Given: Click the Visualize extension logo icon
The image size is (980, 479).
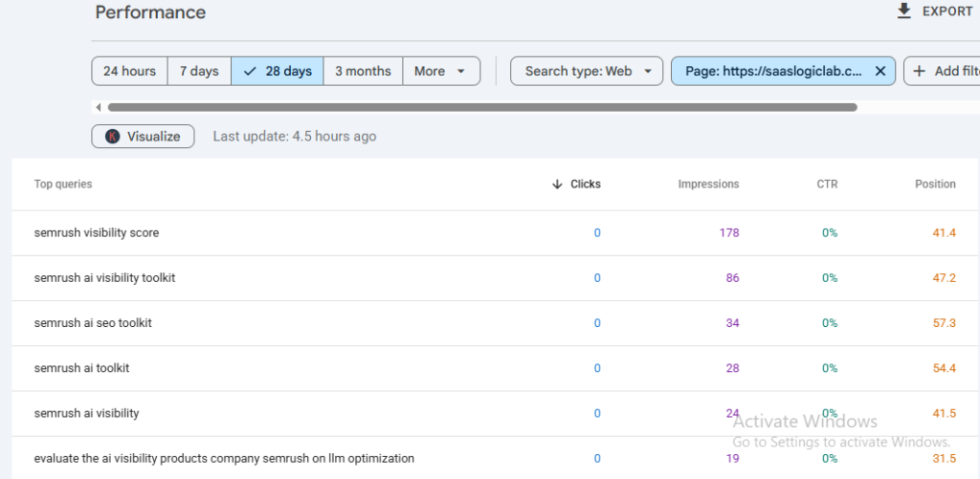Looking at the screenshot, I should tap(113, 136).
